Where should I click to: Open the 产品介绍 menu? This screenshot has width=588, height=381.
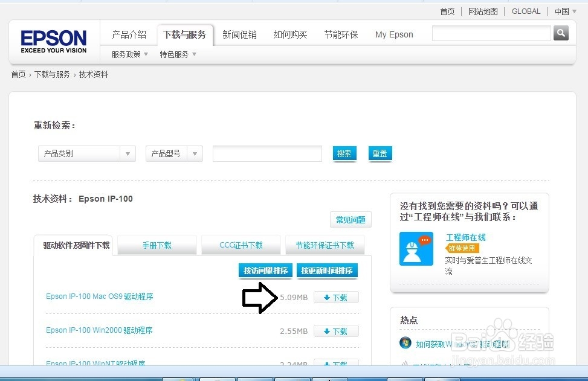point(129,35)
